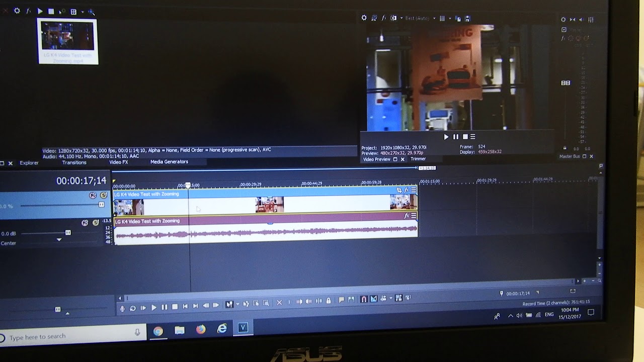
Task: Save preview snapshot to file
Action: point(468,19)
